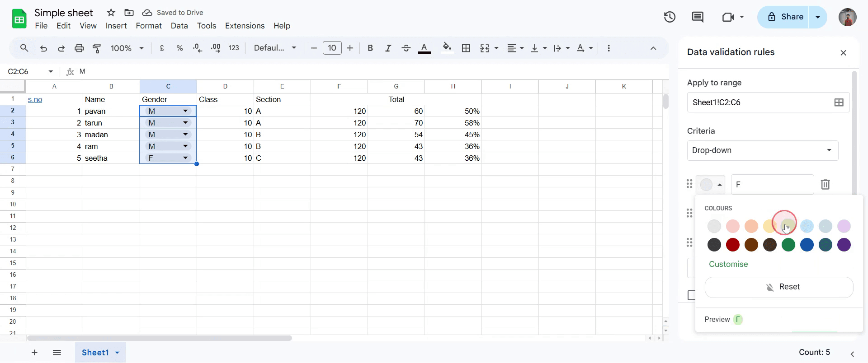Decrease decimal places
868x363 pixels.
[x=198, y=48]
